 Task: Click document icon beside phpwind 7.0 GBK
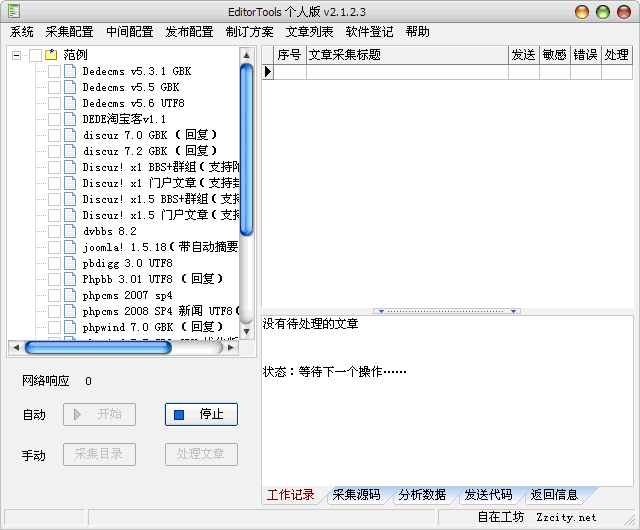70,327
